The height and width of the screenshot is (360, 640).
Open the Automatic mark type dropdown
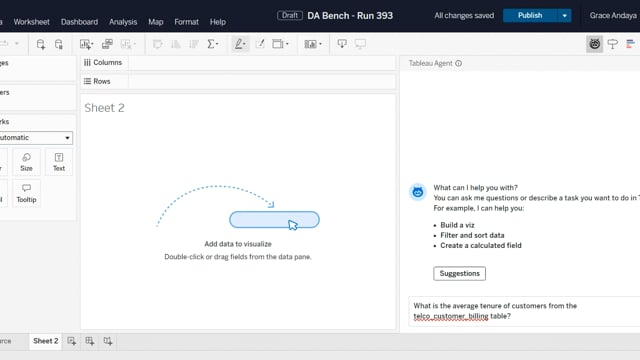pos(36,138)
